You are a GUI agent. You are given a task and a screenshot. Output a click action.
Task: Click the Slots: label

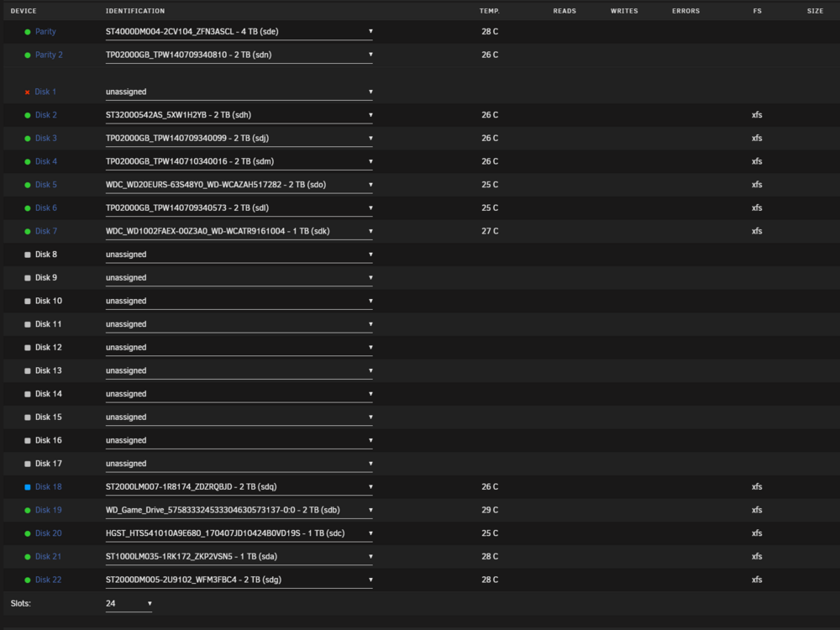point(21,603)
